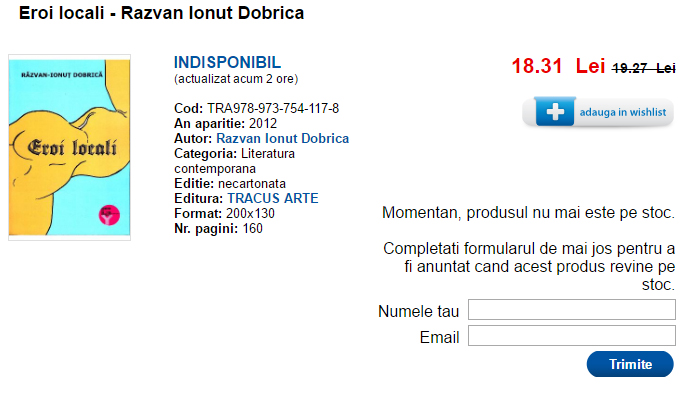The width and height of the screenshot is (696, 403).
Task: Click the 'actualizat acum 2 ore' text
Action: click(x=236, y=78)
